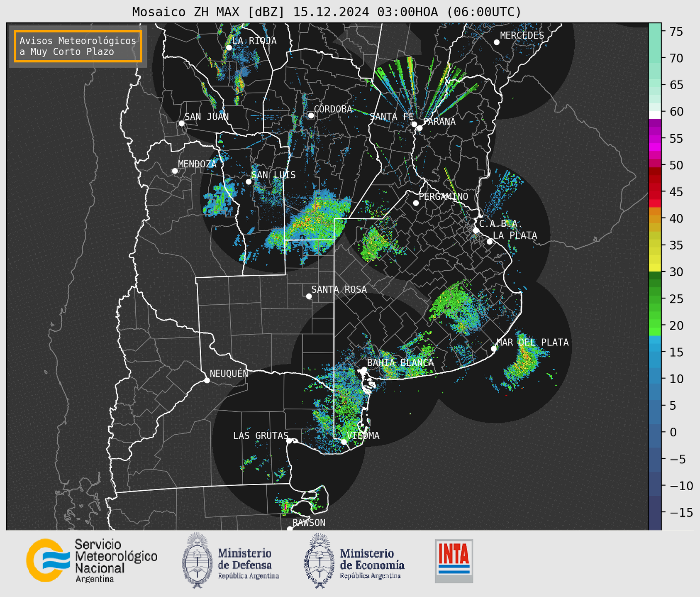This screenshot has width=700, height=597.
Task: Click the Ministerio de Economía emblem
Action: point(319,560)
